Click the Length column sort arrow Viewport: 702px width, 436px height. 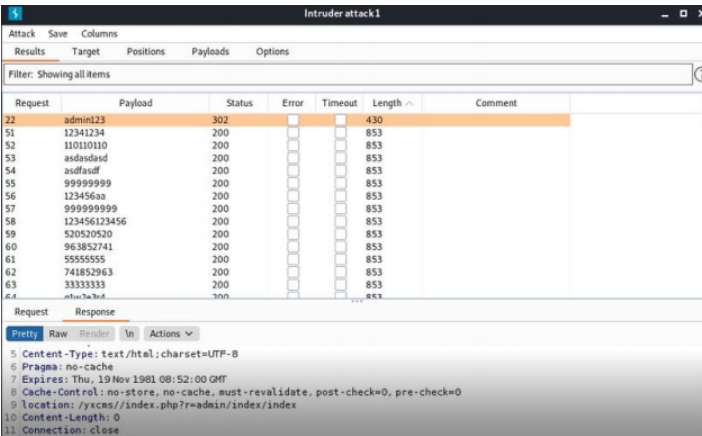point(409,103)
